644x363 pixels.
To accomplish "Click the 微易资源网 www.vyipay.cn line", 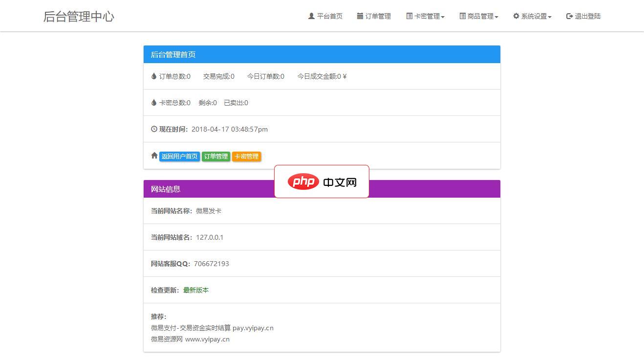I will 190,339.
